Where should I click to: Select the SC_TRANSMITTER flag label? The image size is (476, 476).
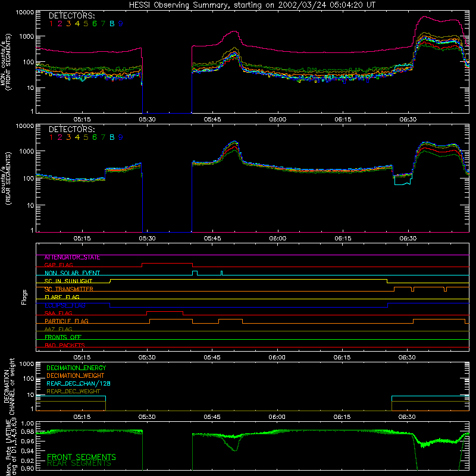point(69,289)
